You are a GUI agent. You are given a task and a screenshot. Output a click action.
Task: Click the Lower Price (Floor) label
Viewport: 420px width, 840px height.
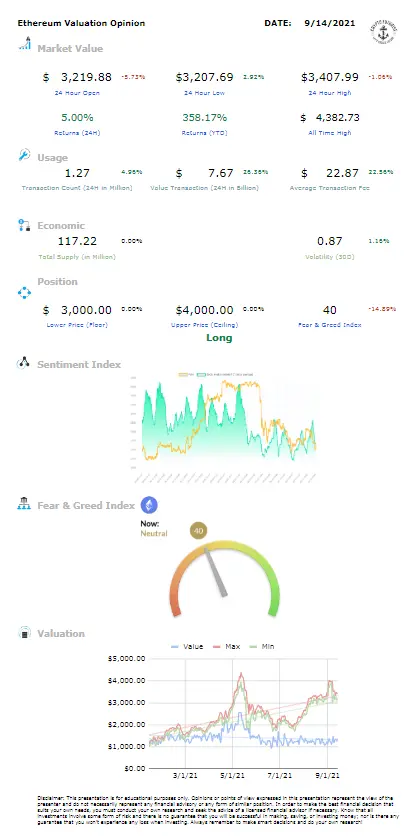[x=77, y=325]
